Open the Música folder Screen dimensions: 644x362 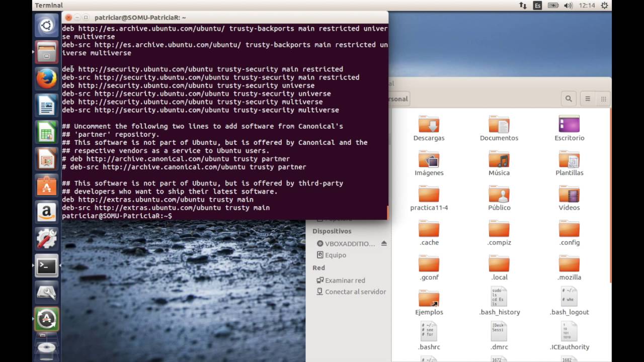[499, 163]
